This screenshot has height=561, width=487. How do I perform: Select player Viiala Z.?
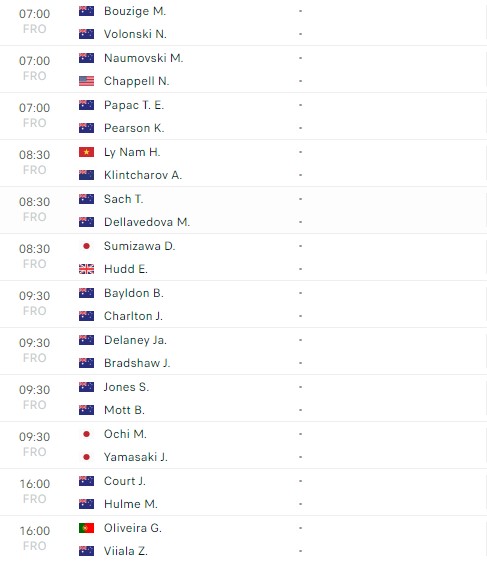pyautogui.click(x=126, y=551)
